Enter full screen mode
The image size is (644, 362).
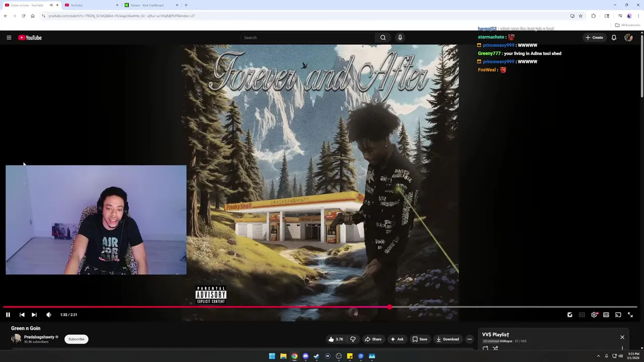coord(630,315)
